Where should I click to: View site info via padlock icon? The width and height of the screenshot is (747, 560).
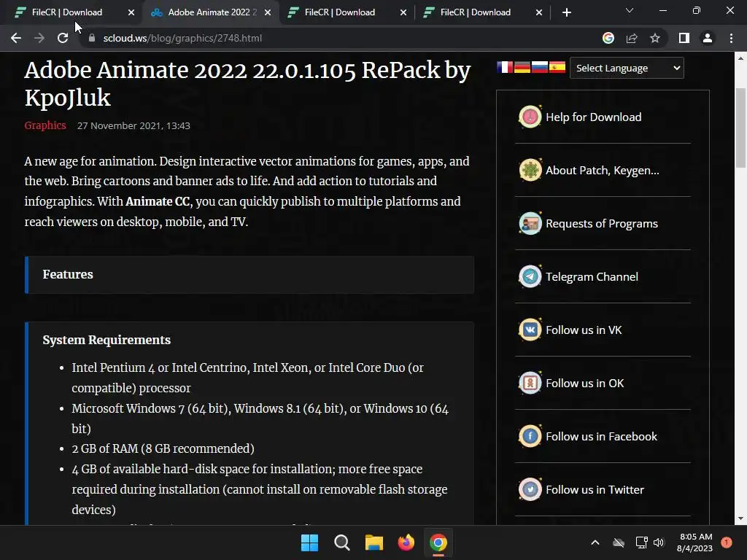[x=91, y=38]
